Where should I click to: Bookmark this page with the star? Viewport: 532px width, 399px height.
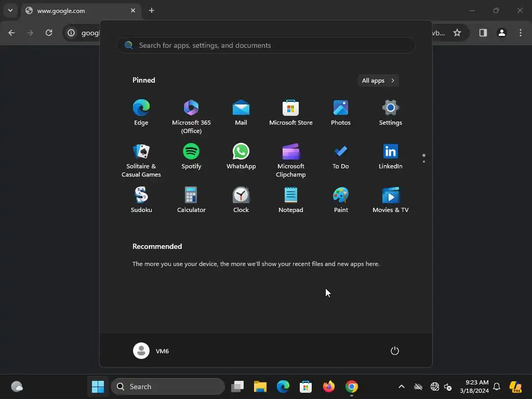(x=457, y=33)
